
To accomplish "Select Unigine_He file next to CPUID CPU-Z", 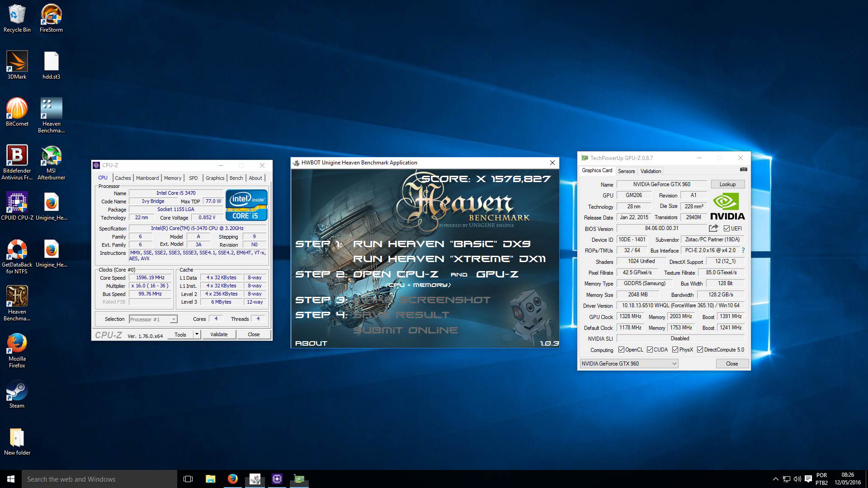I will point(51,206).
